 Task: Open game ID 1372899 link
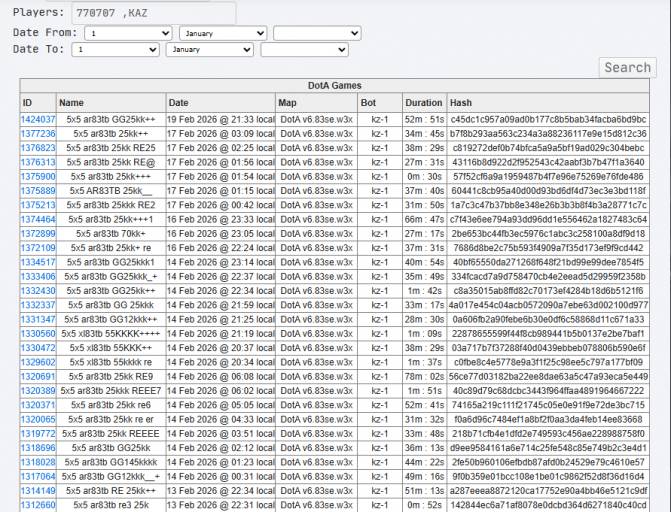coord(38,233)
